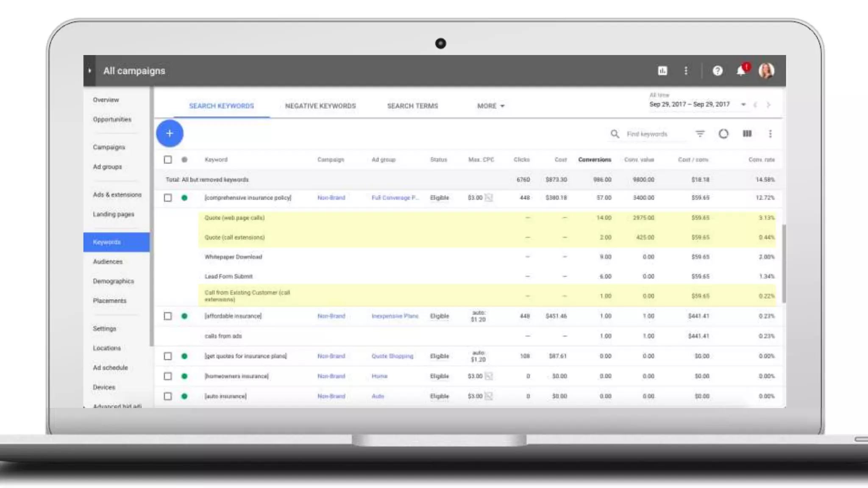Click the segment circle icon in toolbar

[723, 134]
